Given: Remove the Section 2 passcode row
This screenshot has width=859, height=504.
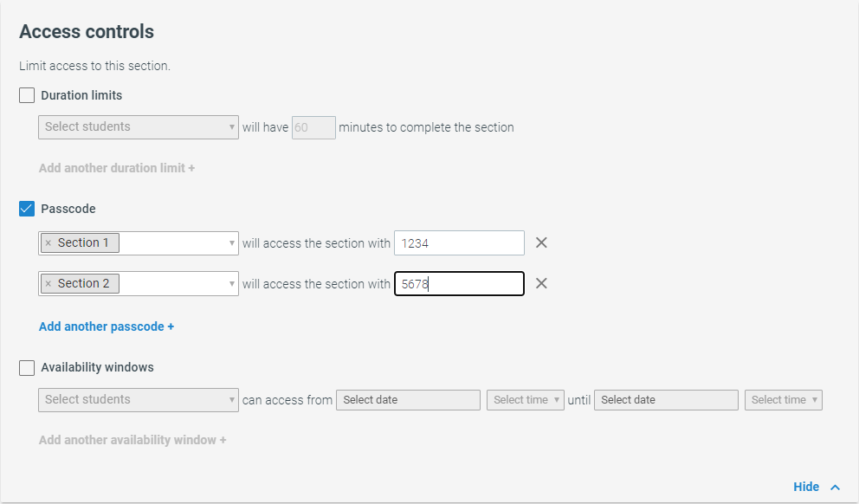Looking at the screenshot, I should pyautogui.click(x=541, y=283).
